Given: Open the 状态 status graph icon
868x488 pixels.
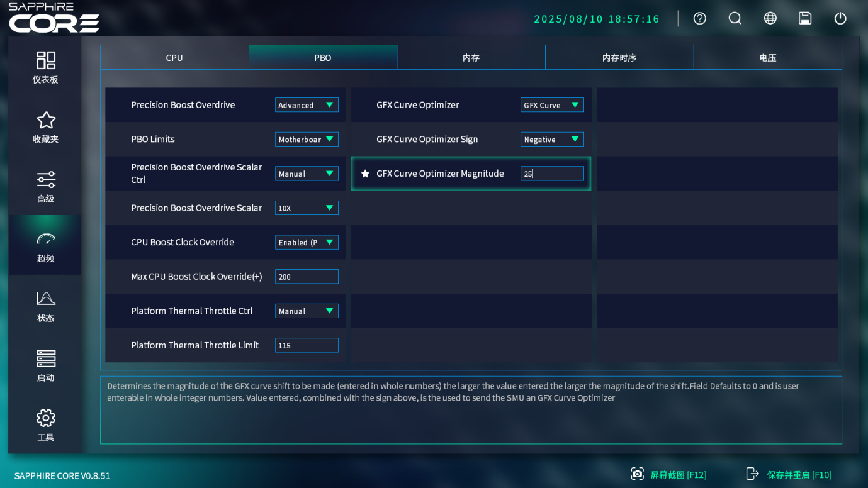Looking at the screenshot, I should click(x=46, y=299).
